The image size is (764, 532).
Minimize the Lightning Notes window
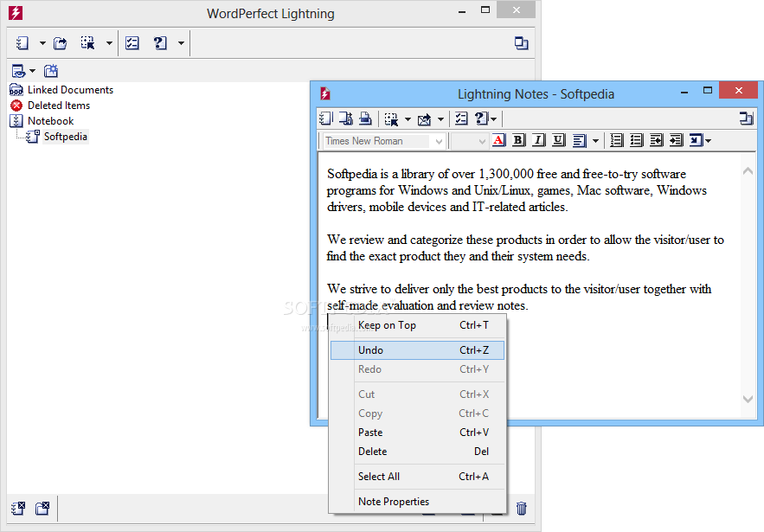coord(684,92)
